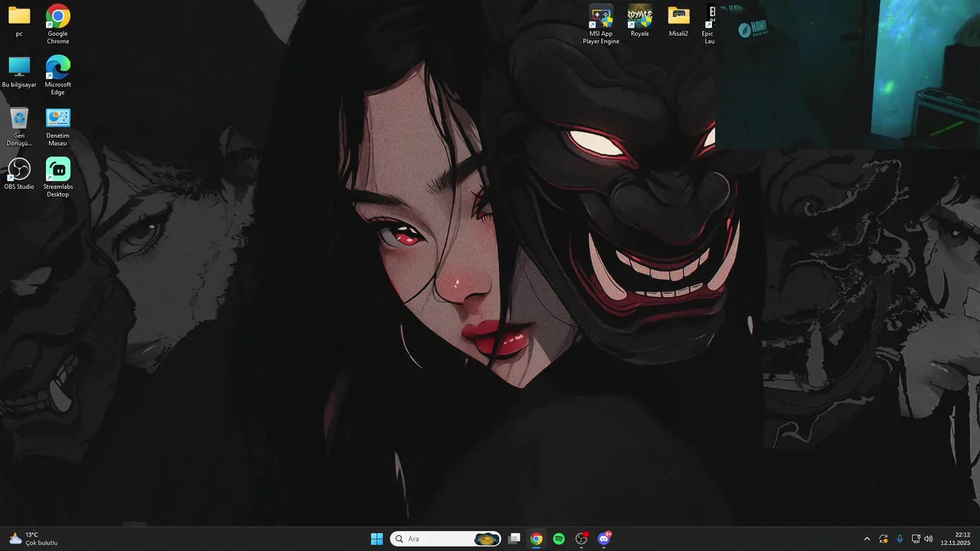Select the MSI App Player Engine shortcut
The image size is (980, 551).
click(x=601, y=24)
